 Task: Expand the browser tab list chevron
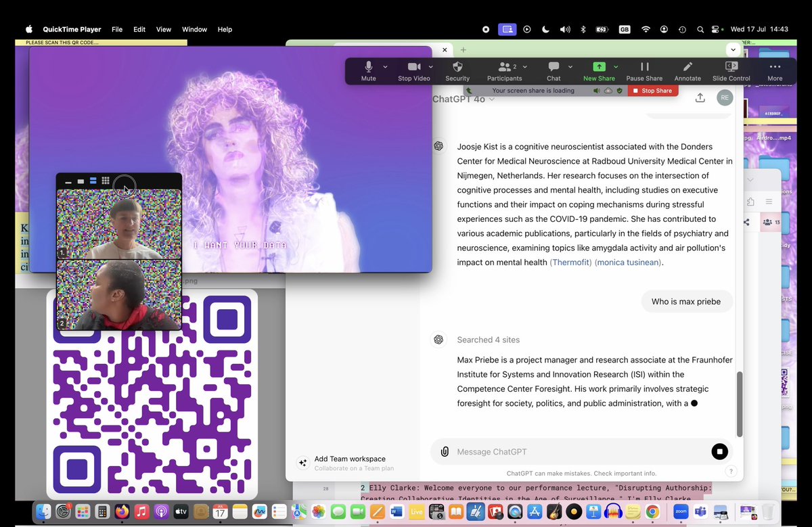[733, 50]
